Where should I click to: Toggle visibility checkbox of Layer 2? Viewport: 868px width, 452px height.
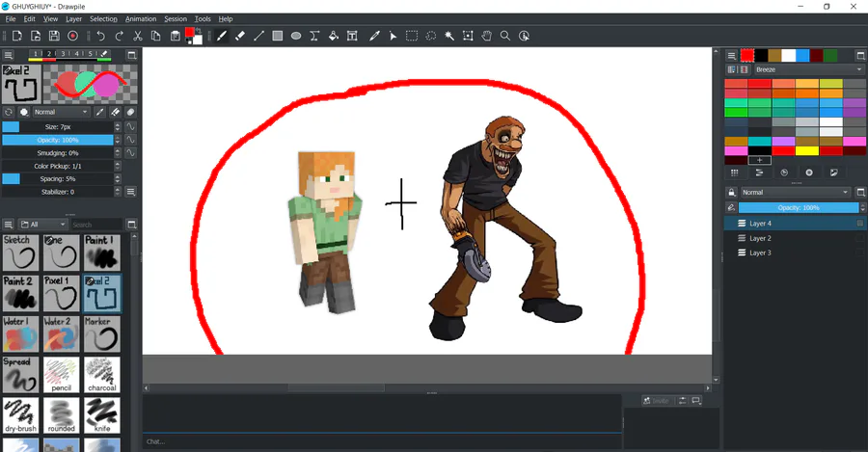click(859, 238)
